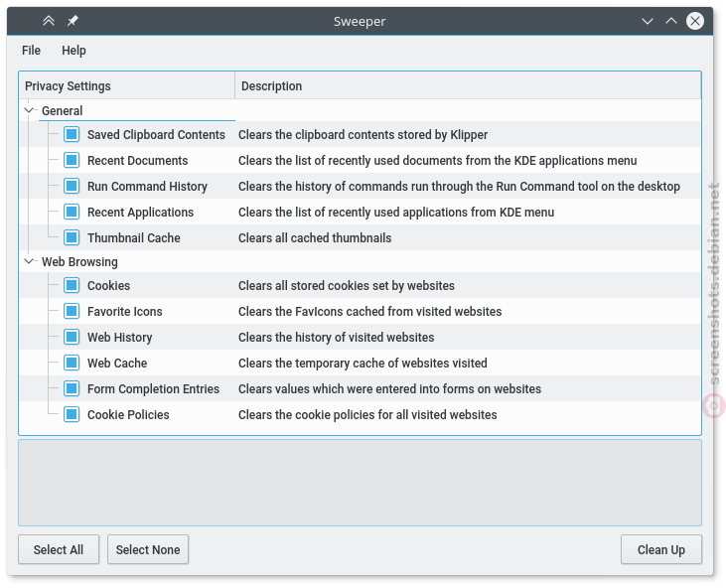
Task: Minimize window with the down-chevron icon
Action: pos(648,21)
